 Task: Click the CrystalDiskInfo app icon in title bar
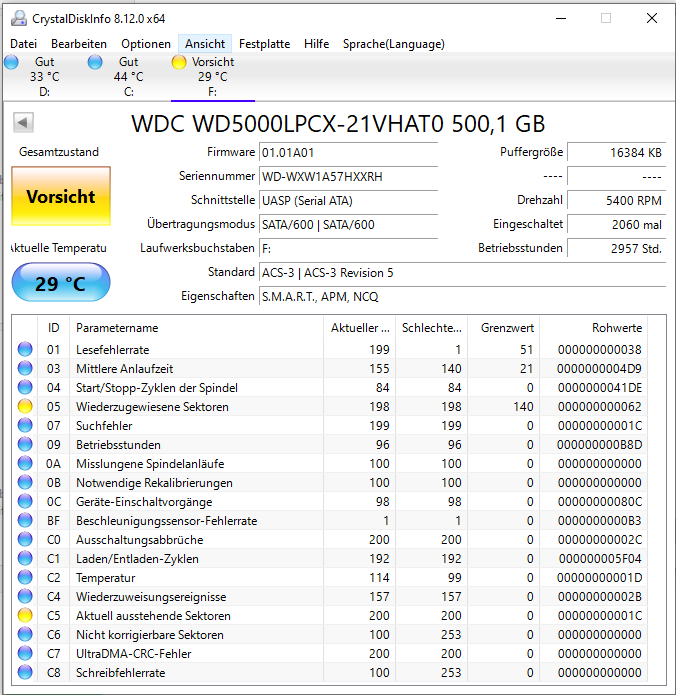point(19,18)
